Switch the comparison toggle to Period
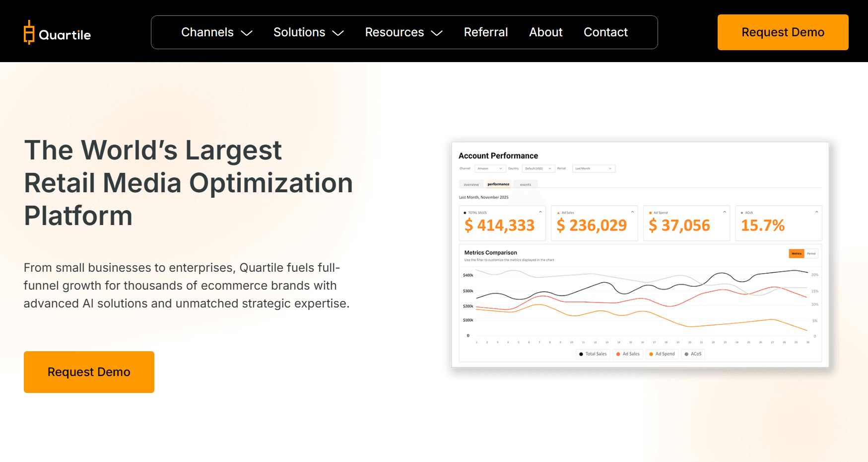868x462 pixels. click(811, 253)
